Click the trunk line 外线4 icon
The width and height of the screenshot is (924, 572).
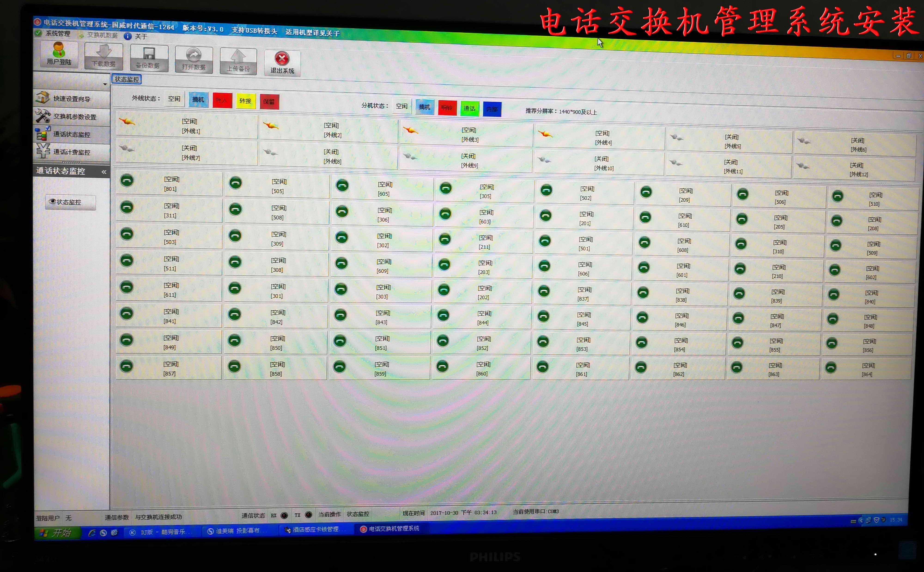click(545, 134)
